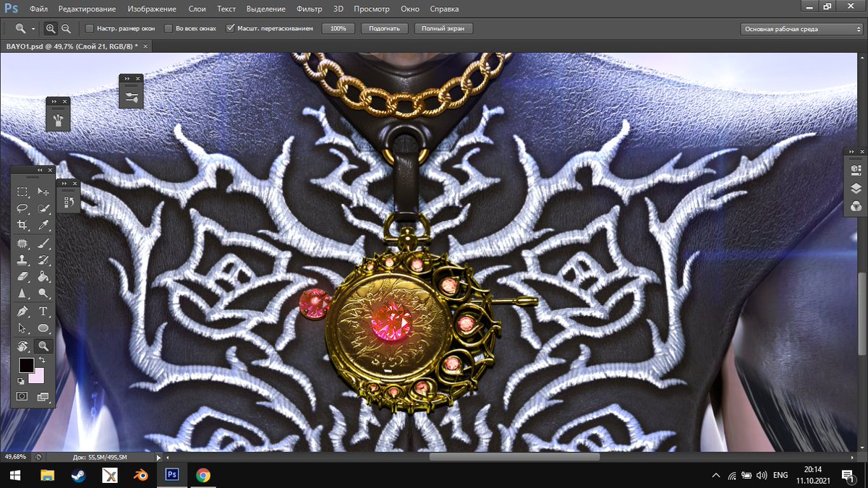Swap foreground and background colors
Image resolution: width=868 pixels, height=488 pixels.
42,360
